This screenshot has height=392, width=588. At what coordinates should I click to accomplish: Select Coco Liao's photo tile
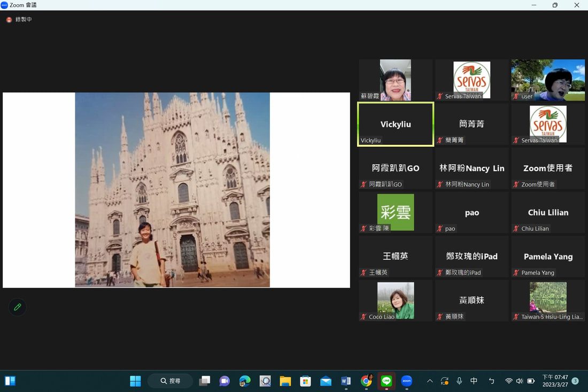396,301
